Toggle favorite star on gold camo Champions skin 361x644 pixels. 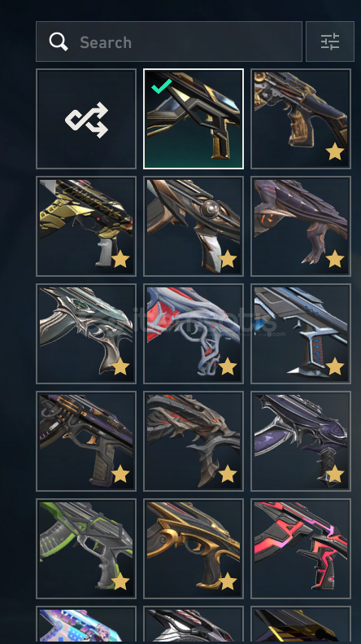click(x=120, y=259)
